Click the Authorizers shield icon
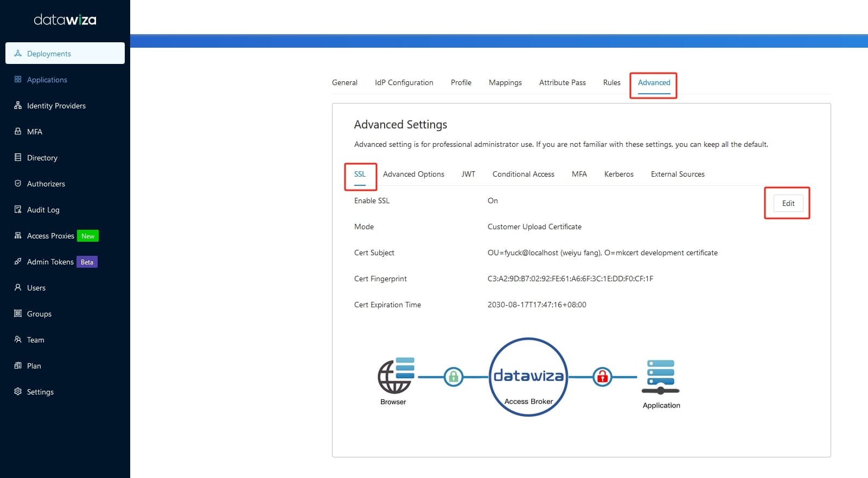 click(x=18, y=183)
